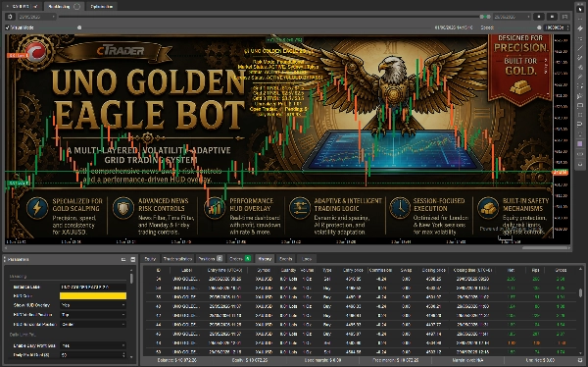This screenshot has height=367, width=588.
Task: Open the History tab
Action: (x=265, y=259)
